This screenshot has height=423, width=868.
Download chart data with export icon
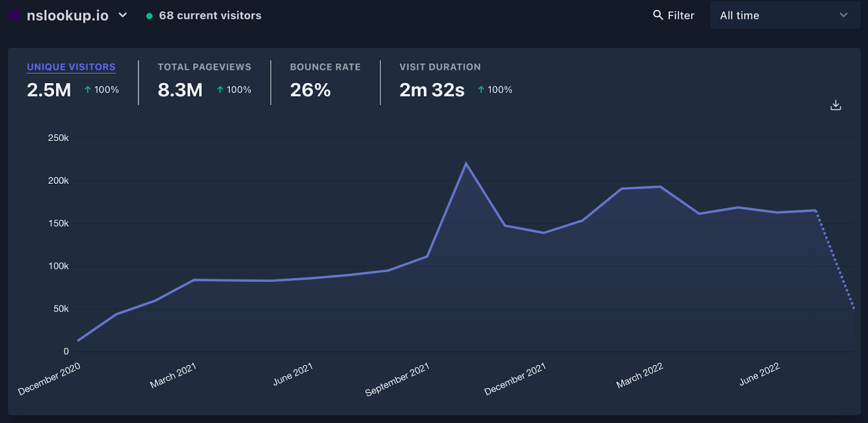click(835, 105)
